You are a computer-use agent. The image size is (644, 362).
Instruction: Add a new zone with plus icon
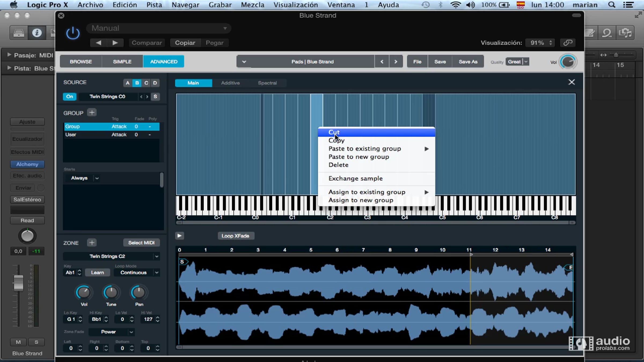tap(92, 243)
